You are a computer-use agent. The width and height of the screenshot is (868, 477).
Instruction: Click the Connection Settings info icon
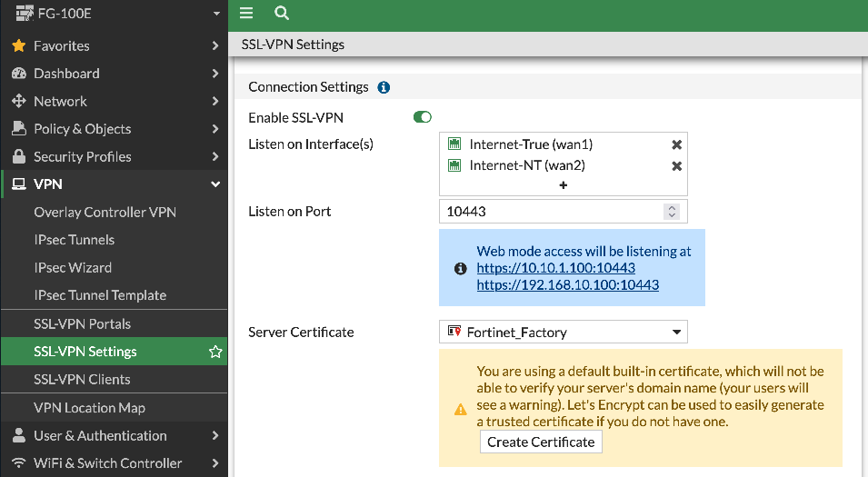click(x=384, y=87)
